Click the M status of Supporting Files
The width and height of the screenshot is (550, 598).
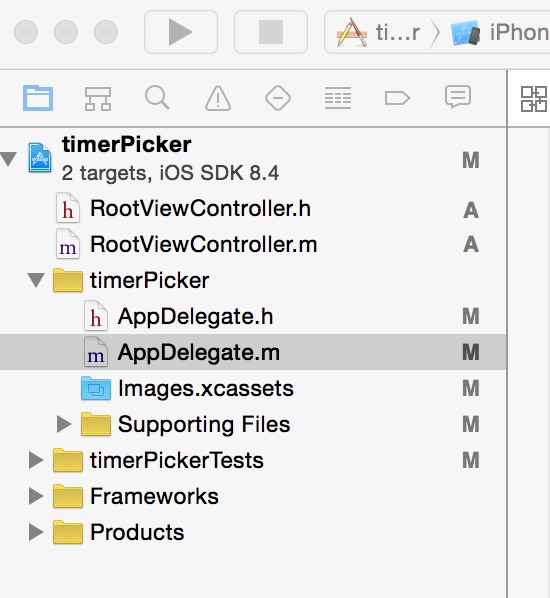[x=471, y=424]
